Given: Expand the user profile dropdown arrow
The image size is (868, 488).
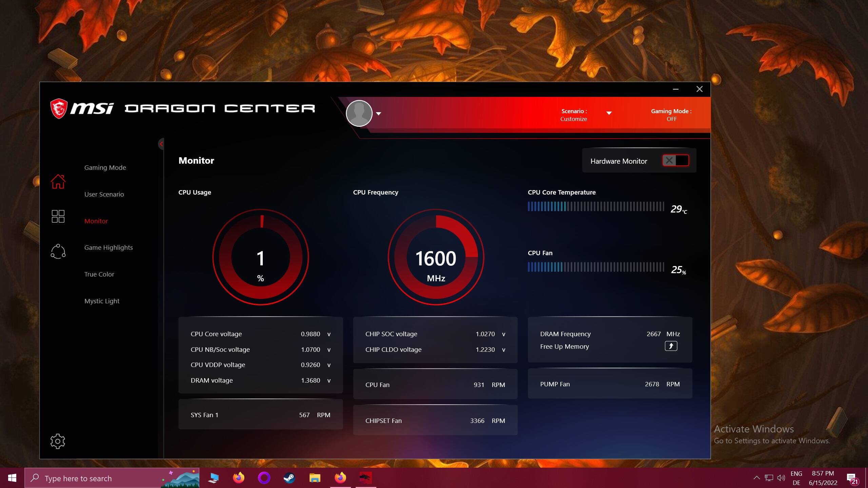Looking at the screenshot, I should 379,114.
